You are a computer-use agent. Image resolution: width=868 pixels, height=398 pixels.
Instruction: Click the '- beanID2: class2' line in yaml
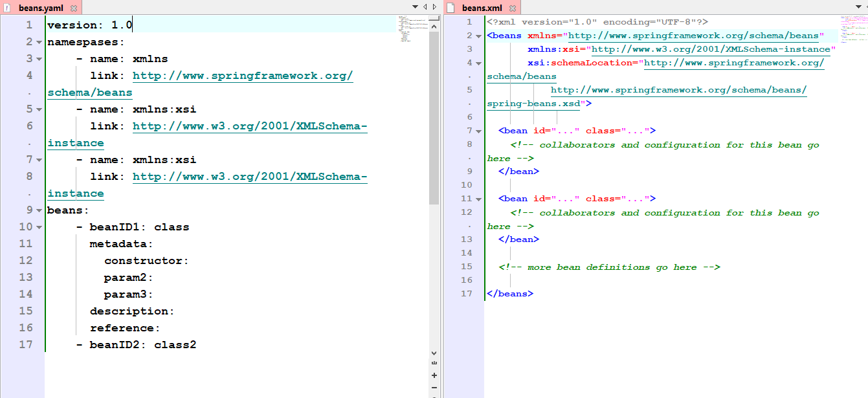point(136,345)
